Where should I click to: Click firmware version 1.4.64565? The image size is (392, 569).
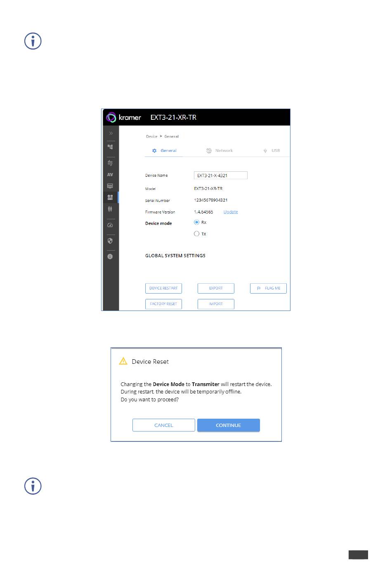tap(203, 212)
